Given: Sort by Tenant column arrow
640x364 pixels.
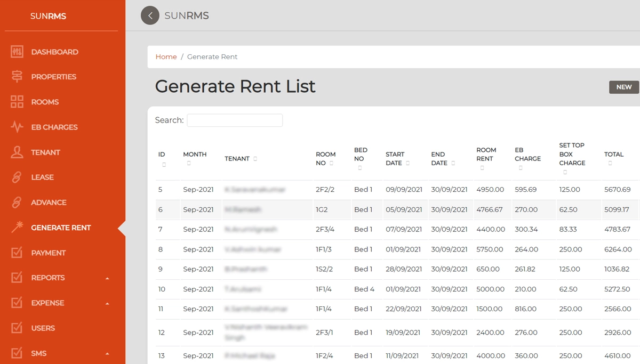Looking at the screenshot, I should pos(255,159).
